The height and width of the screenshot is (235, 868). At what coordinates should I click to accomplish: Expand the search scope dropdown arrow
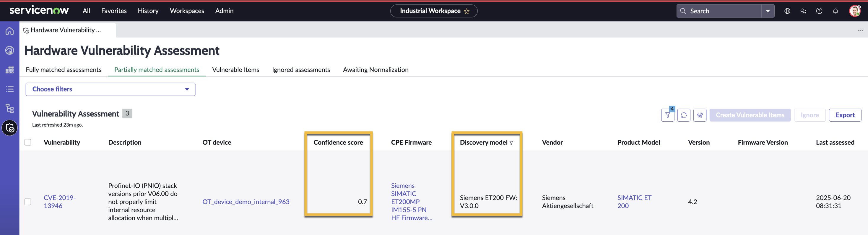[x=768, y=11]
